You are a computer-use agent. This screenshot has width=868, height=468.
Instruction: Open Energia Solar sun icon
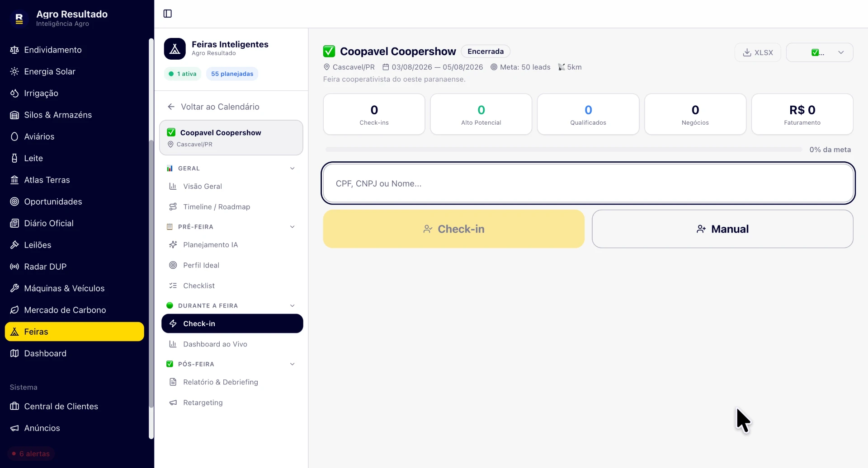pyautogui.click(x=14, y=71)
